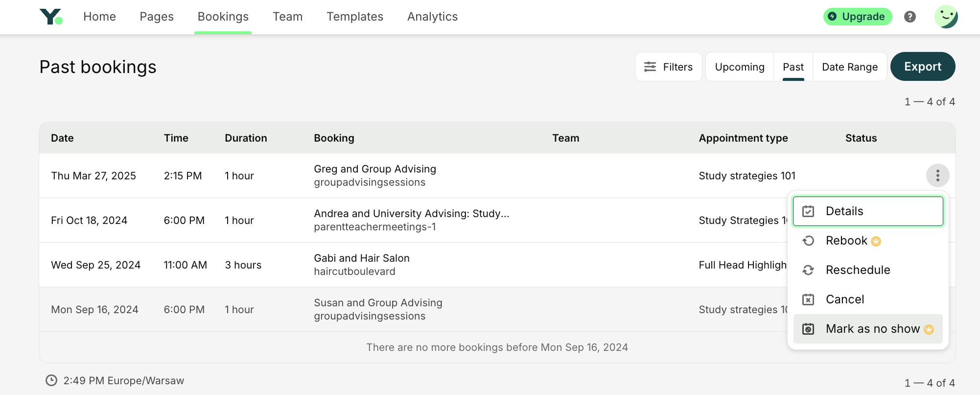The height and width of the screenshot is (395, 980).
Task: Click the calendar-check icon beside Details
Action: 808,211
